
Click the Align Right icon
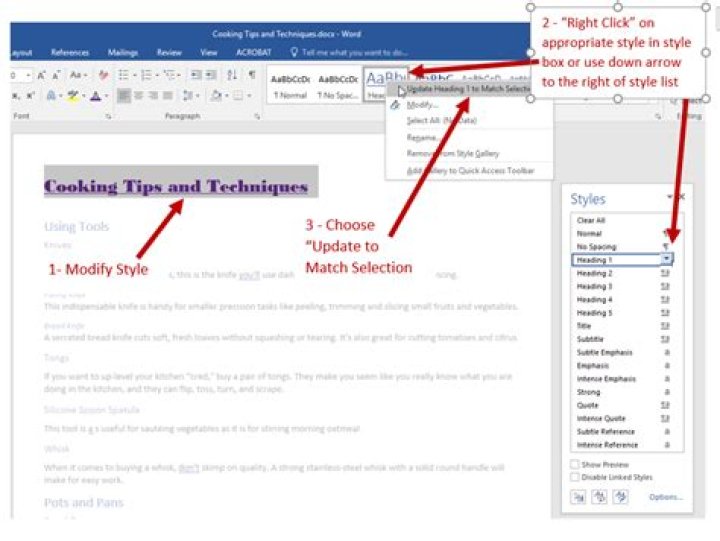[153, 96]
